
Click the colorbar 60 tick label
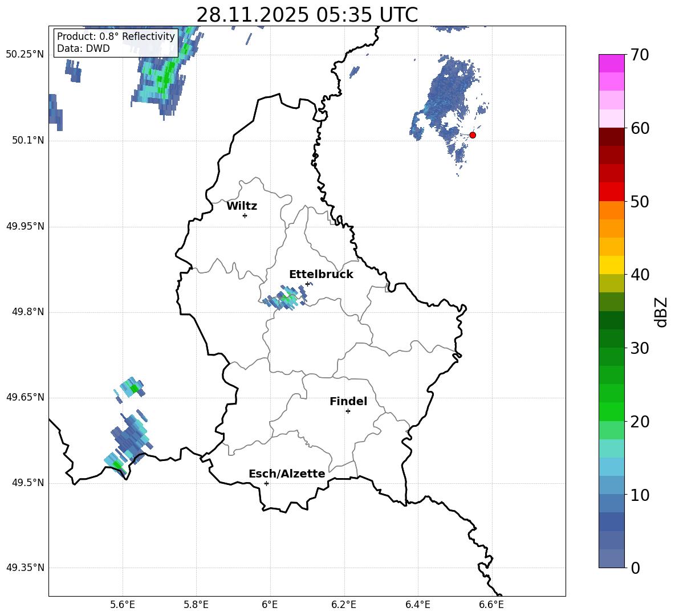click(640, 128)
